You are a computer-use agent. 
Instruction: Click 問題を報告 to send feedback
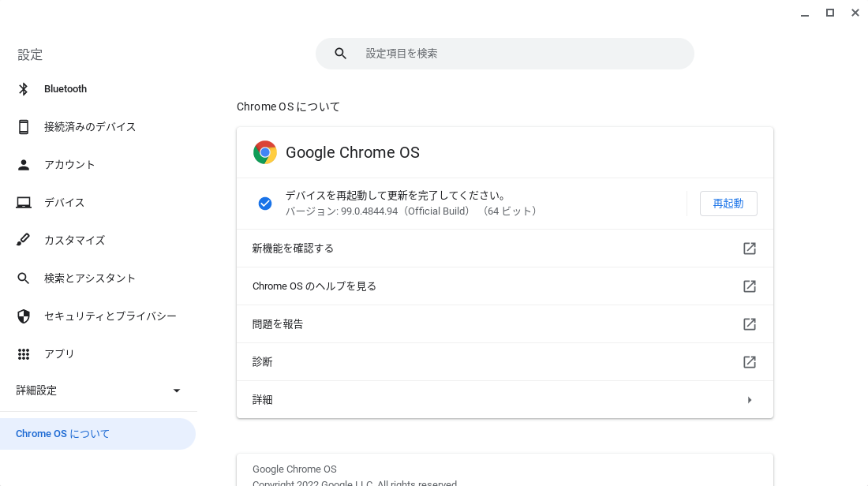click(505, 324)
